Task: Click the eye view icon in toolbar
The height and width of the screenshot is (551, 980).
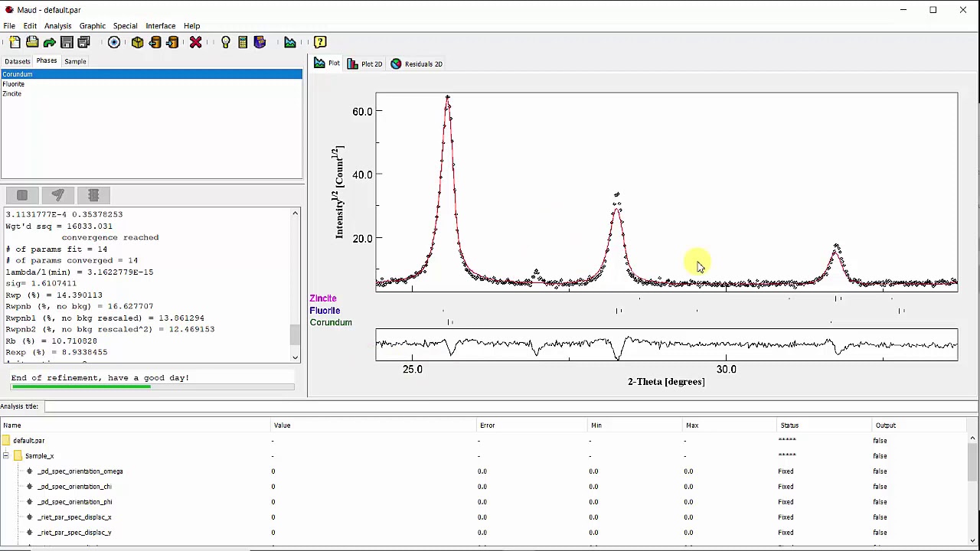Action: (x=114, y=42)
